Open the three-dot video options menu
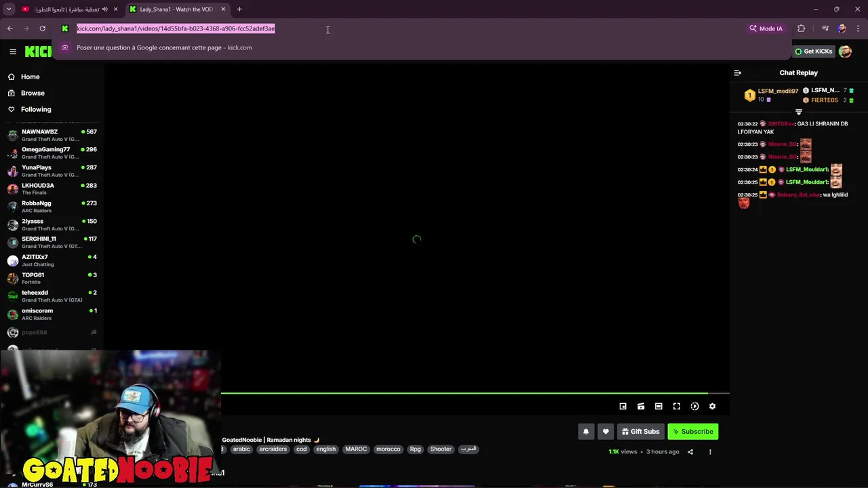 [x=710, y=452]
